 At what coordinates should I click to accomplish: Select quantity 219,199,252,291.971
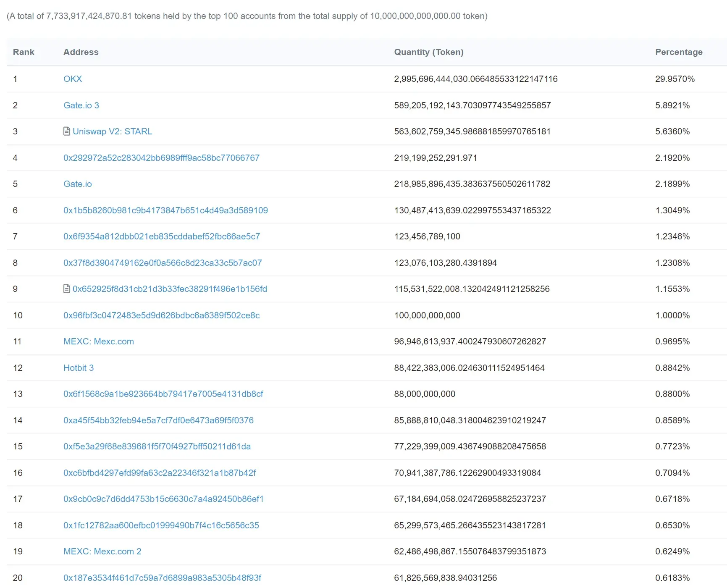click(436, 158)
